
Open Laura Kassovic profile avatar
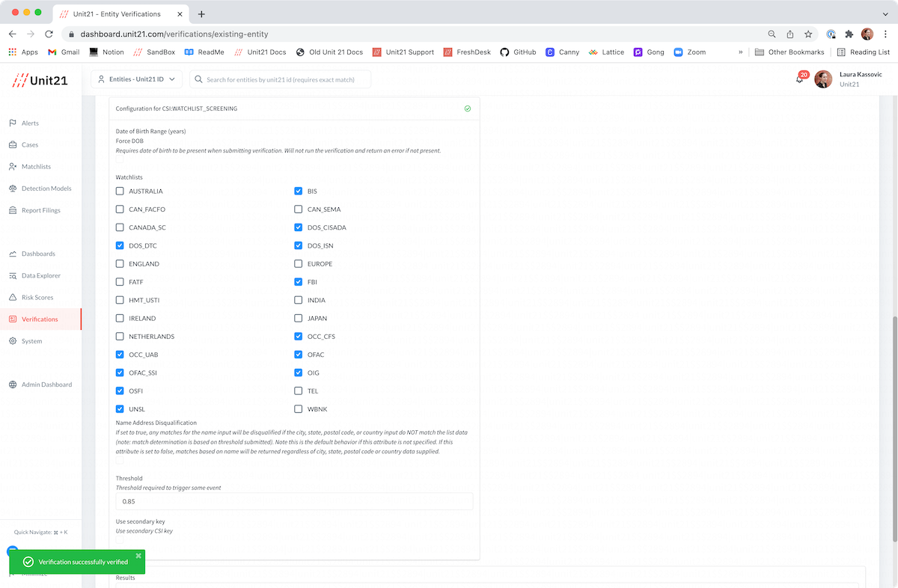point(823,79)
